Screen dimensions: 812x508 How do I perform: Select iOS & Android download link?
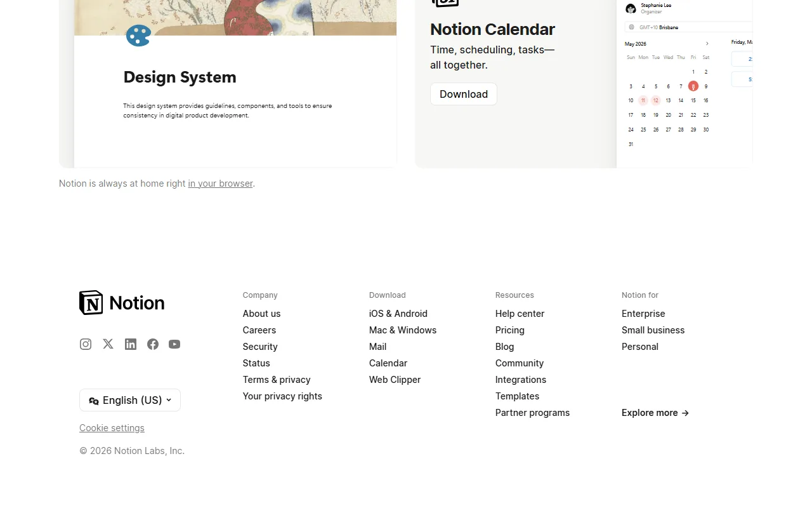tap(398, 314)
